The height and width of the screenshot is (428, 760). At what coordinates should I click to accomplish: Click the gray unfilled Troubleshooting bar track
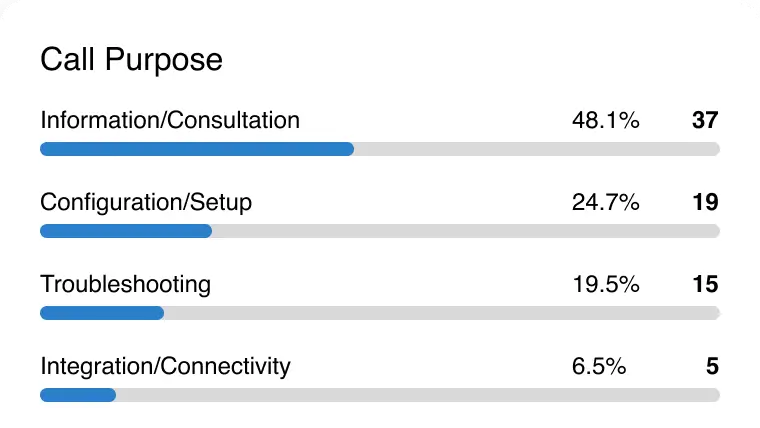(442, 313)
